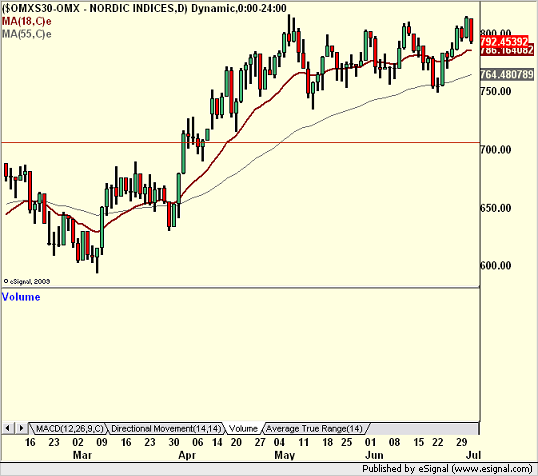Click the eSignal copyright notice text
538x476 pixels.
[x=27, y=281]
